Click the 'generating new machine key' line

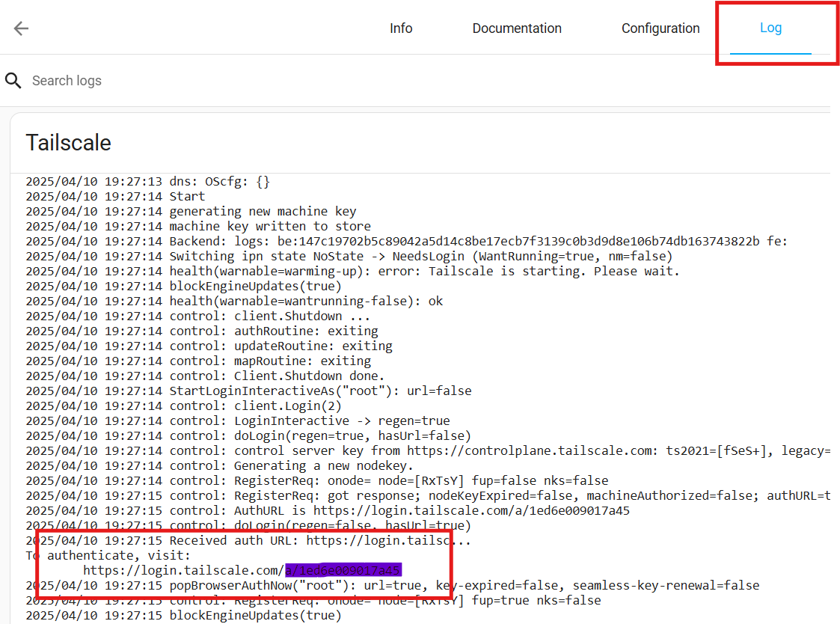263,211
